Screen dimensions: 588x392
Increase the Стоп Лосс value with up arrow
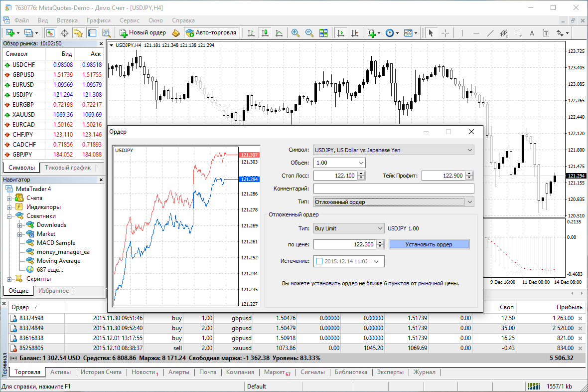click(x=361, y=173)
